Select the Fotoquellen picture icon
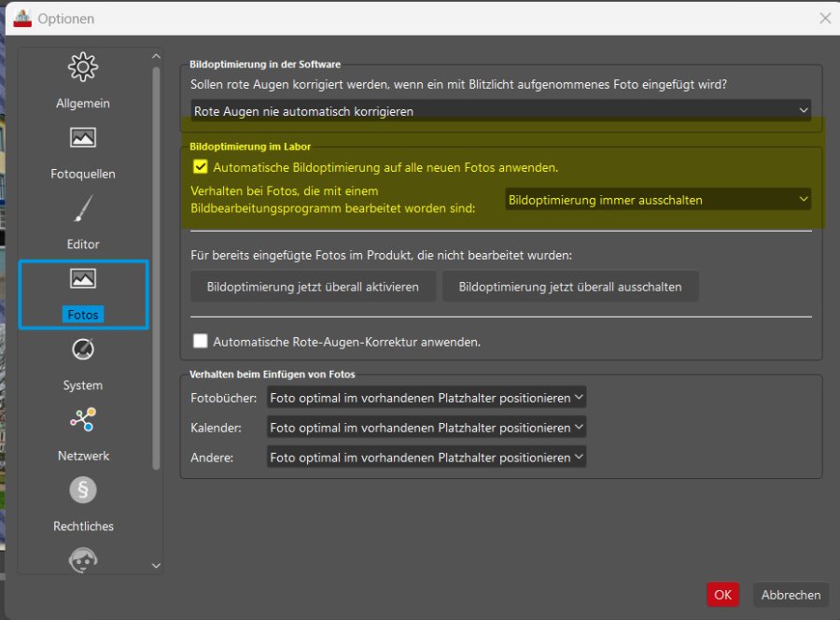Image resolution: width=840 pixels, height=620 pixels. (x=83, y=138)
